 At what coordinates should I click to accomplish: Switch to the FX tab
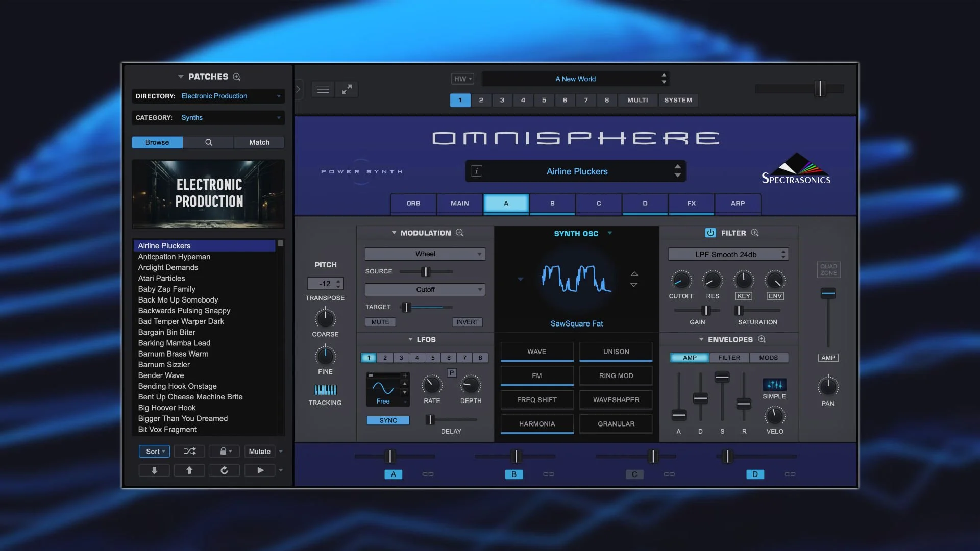[691, 203]
